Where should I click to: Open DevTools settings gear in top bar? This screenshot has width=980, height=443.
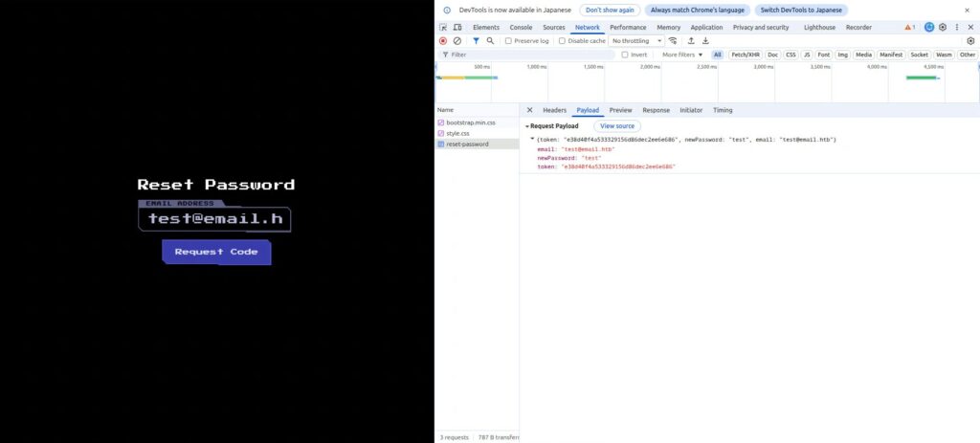click(x=943, y=28)
